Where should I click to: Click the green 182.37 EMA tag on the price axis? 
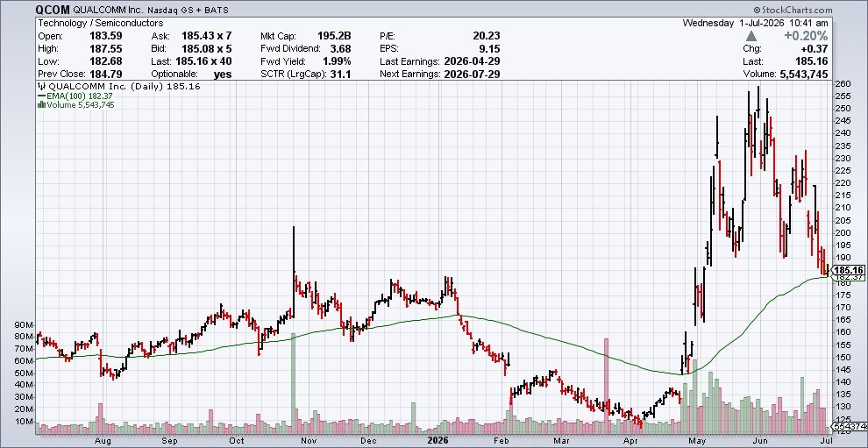pyautogui.click(x=849, y=277)
